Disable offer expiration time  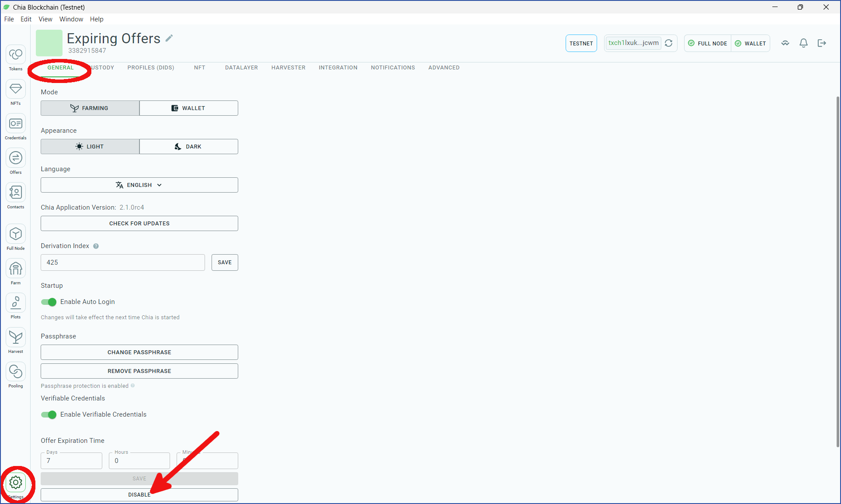(x=139, y=495)
